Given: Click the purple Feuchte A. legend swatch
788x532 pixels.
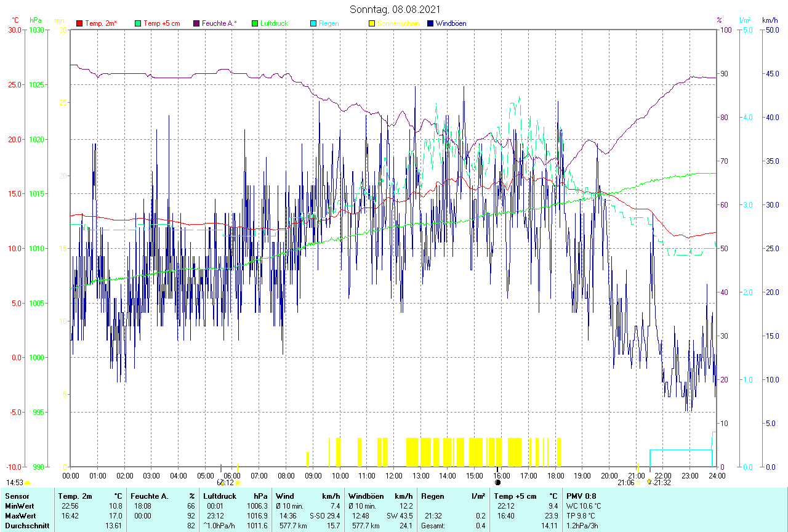Looking at the screenshot, I should (x=196, y=23).
